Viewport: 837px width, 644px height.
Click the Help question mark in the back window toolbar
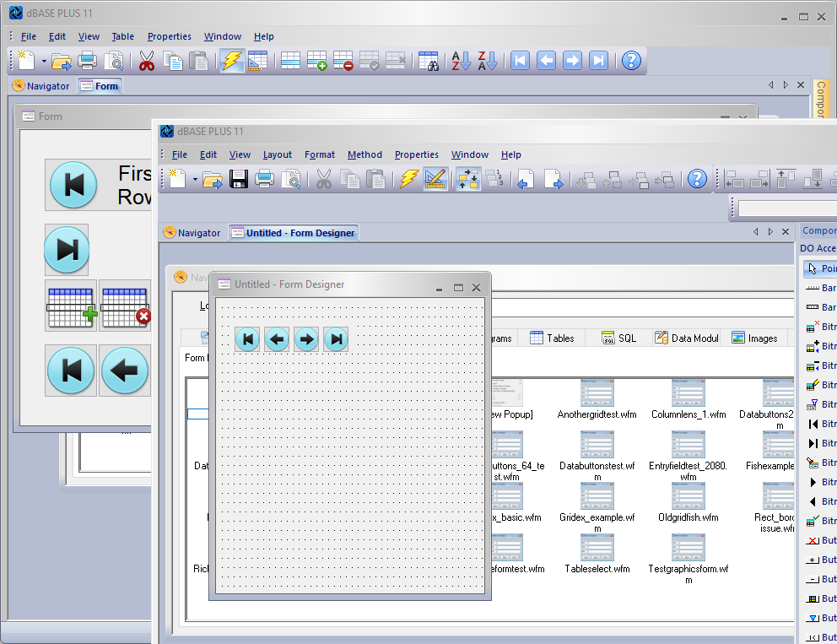(631, 61)
